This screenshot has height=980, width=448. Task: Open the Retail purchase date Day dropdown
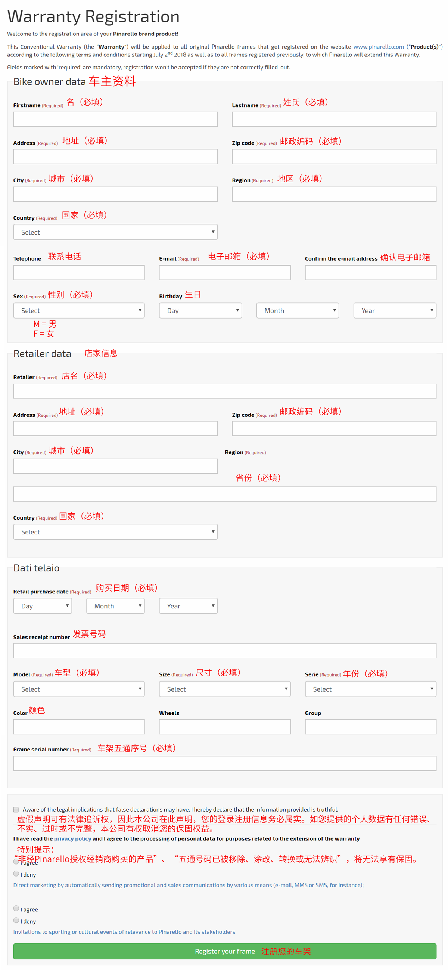tap(42, 606)
